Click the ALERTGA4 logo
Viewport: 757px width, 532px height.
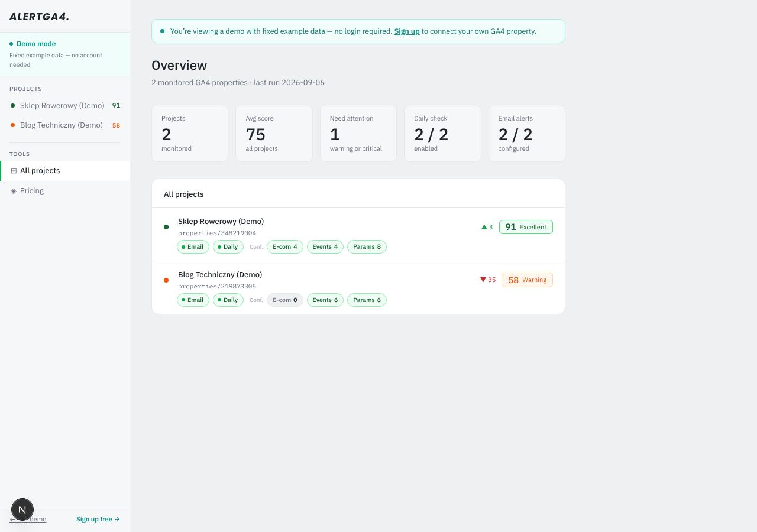click(x=39, y=17)
